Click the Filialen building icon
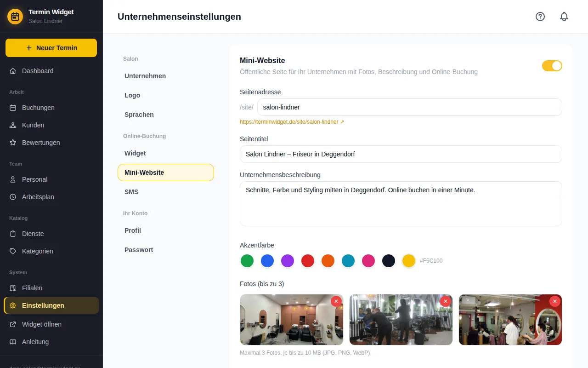588x368 pixels. 13,288
